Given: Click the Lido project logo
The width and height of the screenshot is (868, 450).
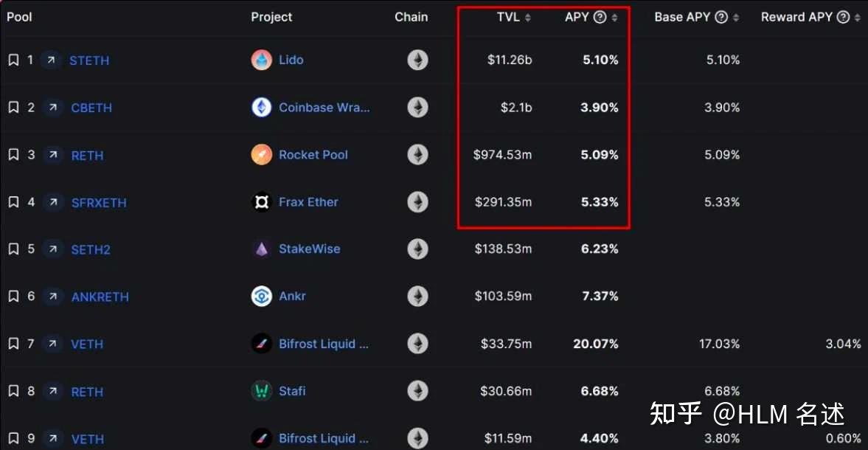Looking at the screenshot, I should (x=262, y=60).
